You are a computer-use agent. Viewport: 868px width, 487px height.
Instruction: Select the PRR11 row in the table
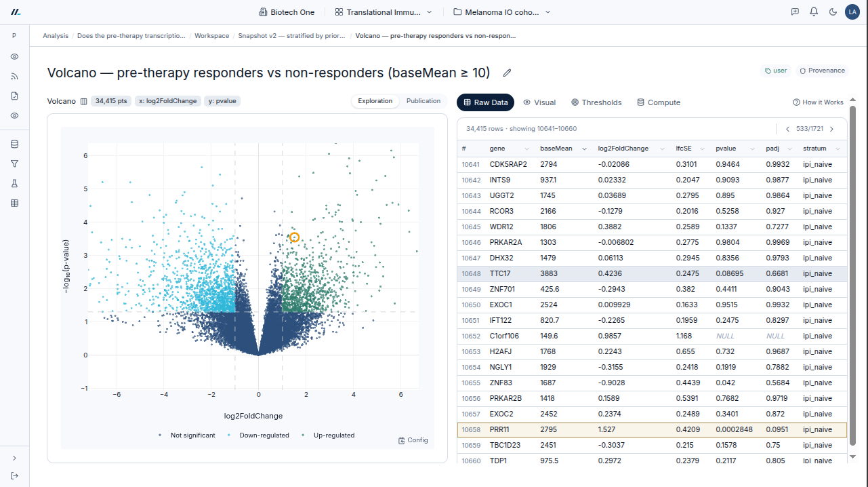pyautogui.click(x=652, y=429)
